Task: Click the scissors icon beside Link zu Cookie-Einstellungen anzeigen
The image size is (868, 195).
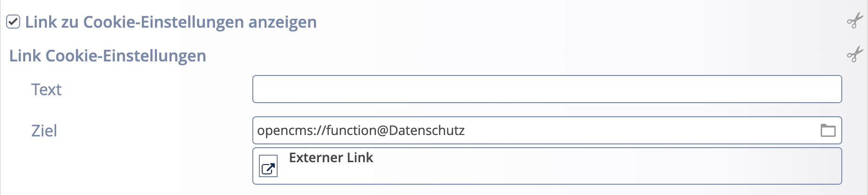Action: click(x=854, y=21)
